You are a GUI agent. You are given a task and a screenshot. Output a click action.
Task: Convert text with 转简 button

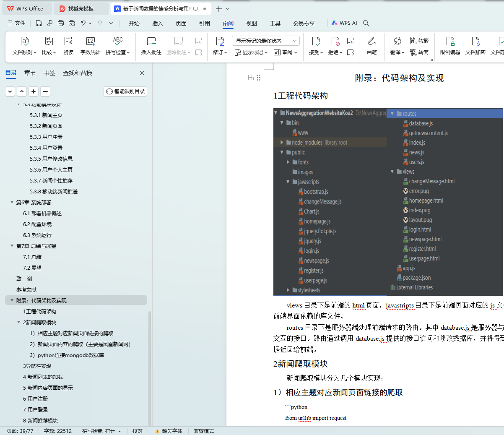coord(419,52)
